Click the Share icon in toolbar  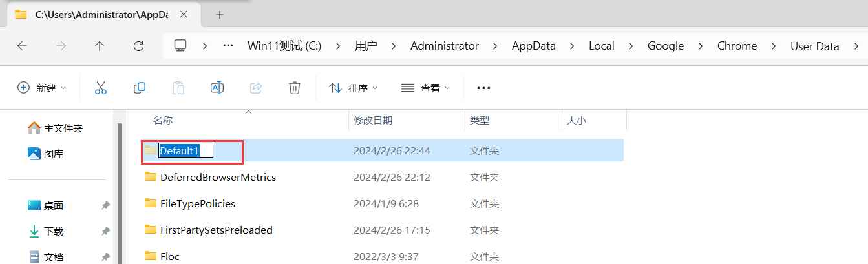coord(256,88)
